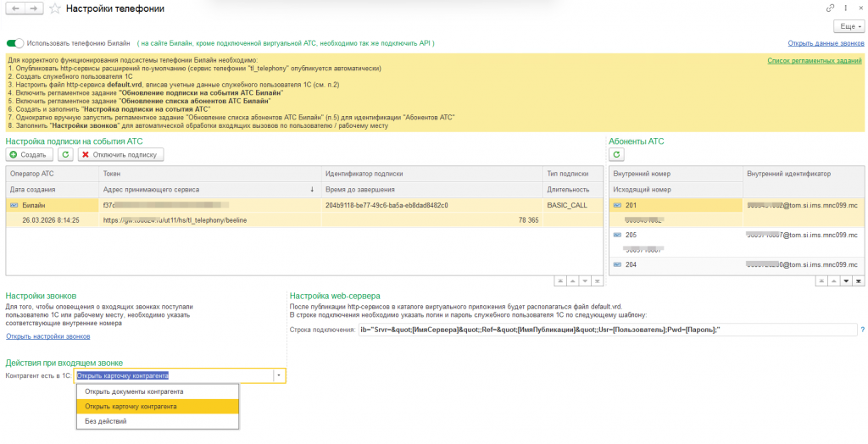The image size is (868, 444).
Task: Click the 78 365 time remaining value
Action: [527, 219]
